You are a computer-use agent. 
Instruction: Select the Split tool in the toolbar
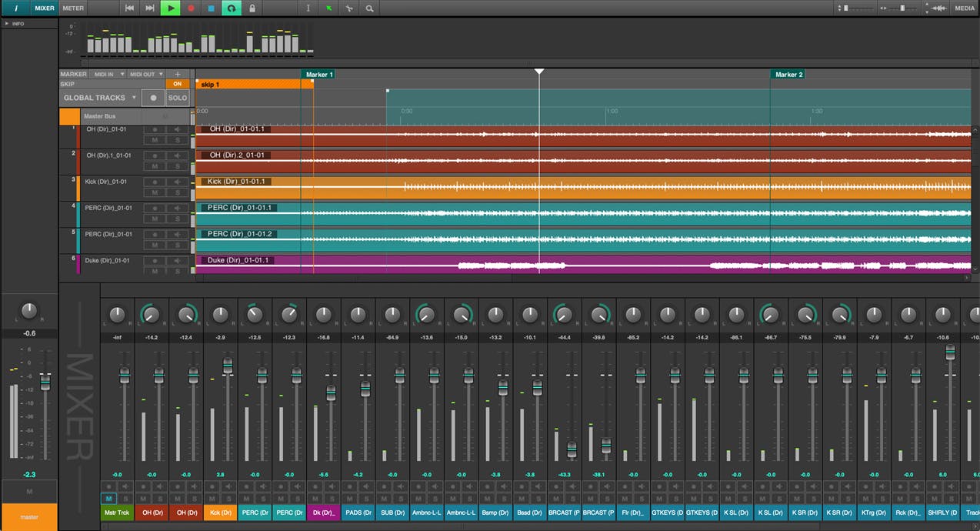pyautogui.click(x=348, y=8)
